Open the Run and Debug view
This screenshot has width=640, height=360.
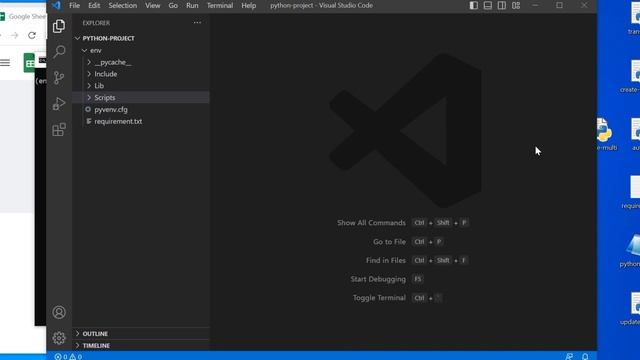pos(59,104)
